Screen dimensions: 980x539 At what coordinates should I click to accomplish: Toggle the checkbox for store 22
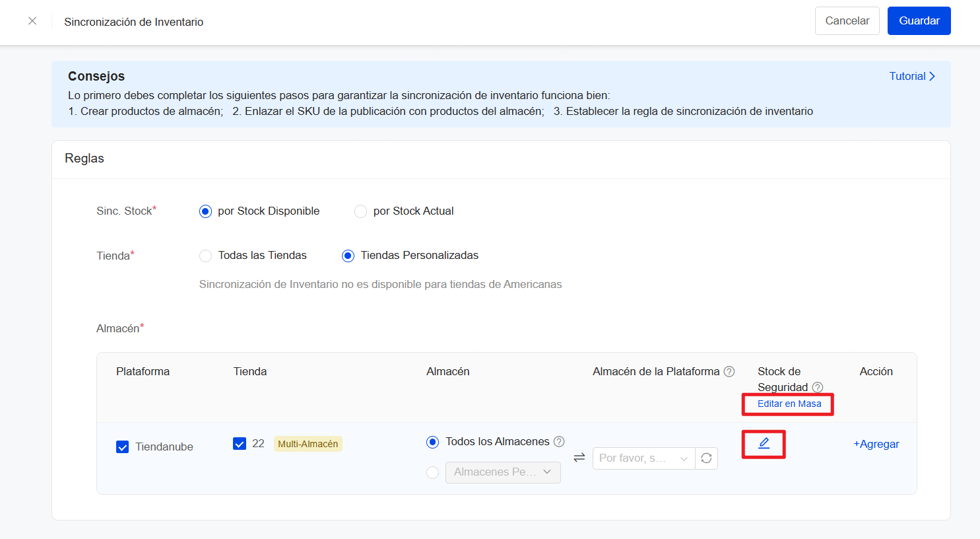coord(239,444)
